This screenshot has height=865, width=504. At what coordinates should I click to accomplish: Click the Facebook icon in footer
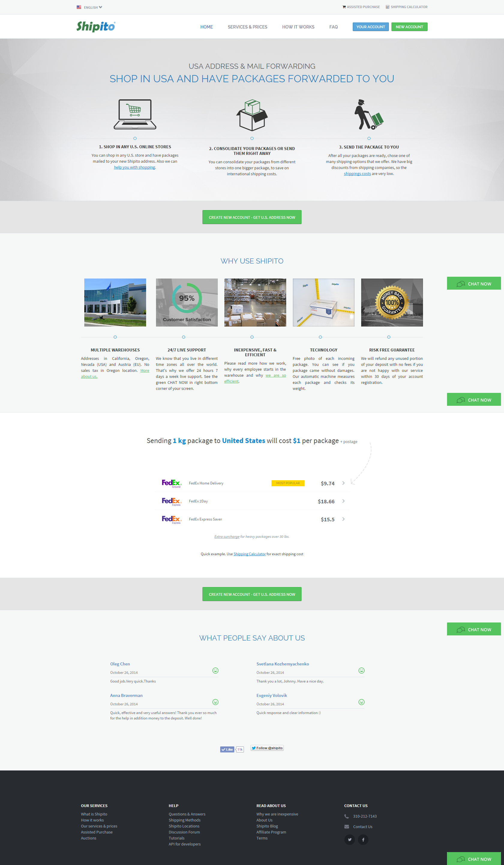363,839
